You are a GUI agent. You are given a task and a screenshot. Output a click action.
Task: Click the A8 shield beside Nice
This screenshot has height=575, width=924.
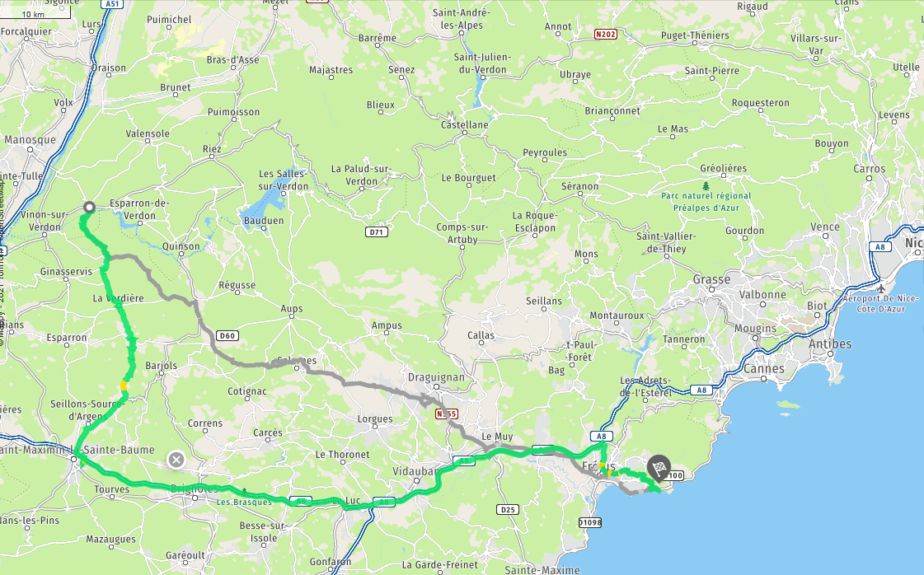coord(879,247)
